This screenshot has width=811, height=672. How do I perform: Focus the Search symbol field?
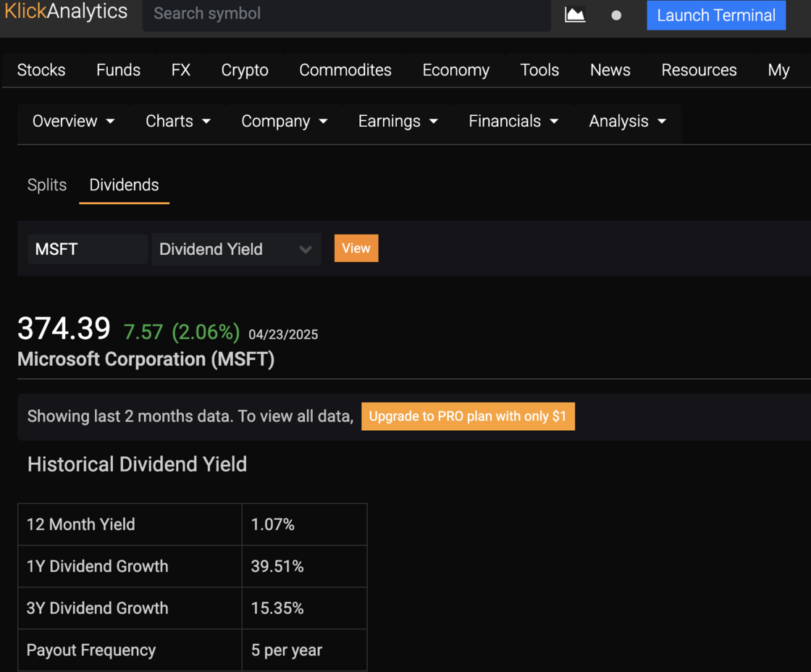pos(347,14)
